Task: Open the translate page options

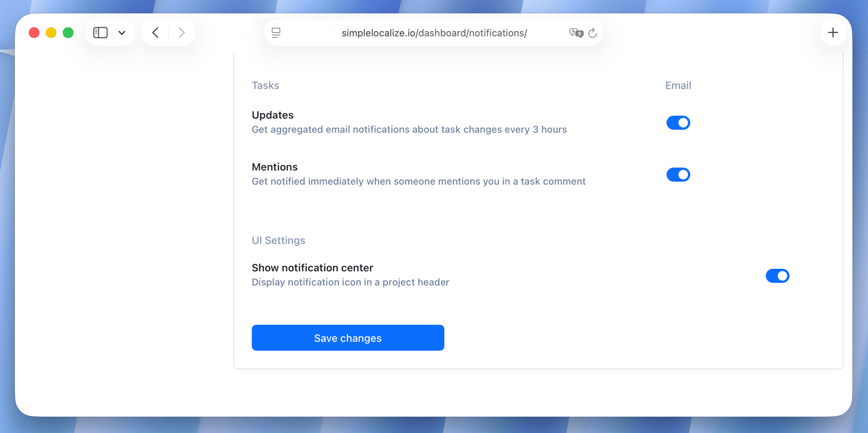Action: [575, 33]
